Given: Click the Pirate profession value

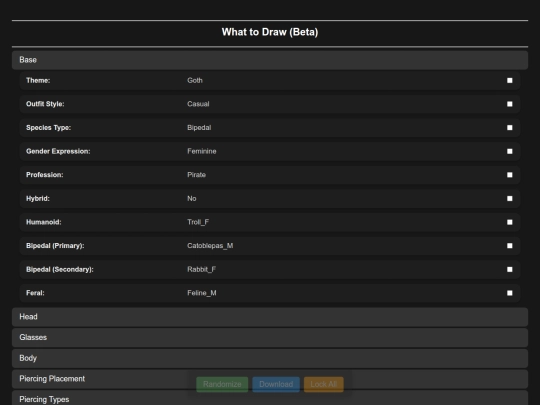Looking at the screenshot, I should click(196, 175).
